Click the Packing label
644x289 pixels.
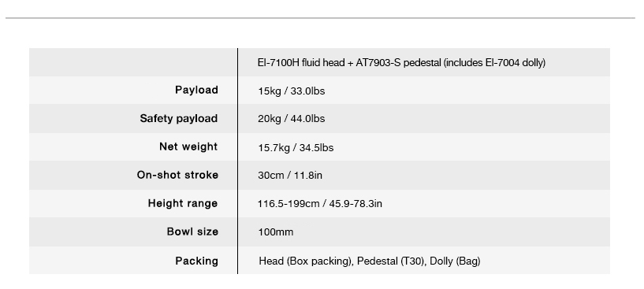tap(197, 261)
